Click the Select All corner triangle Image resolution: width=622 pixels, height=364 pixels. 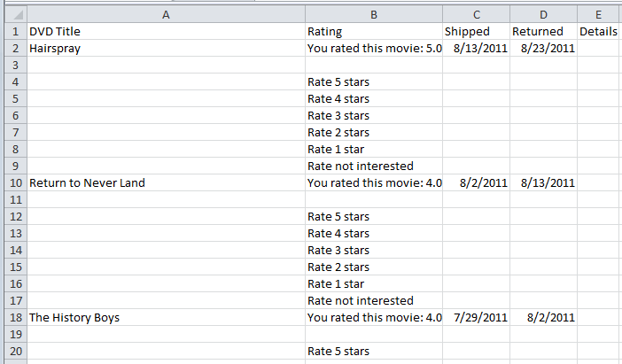pos(13,14)
